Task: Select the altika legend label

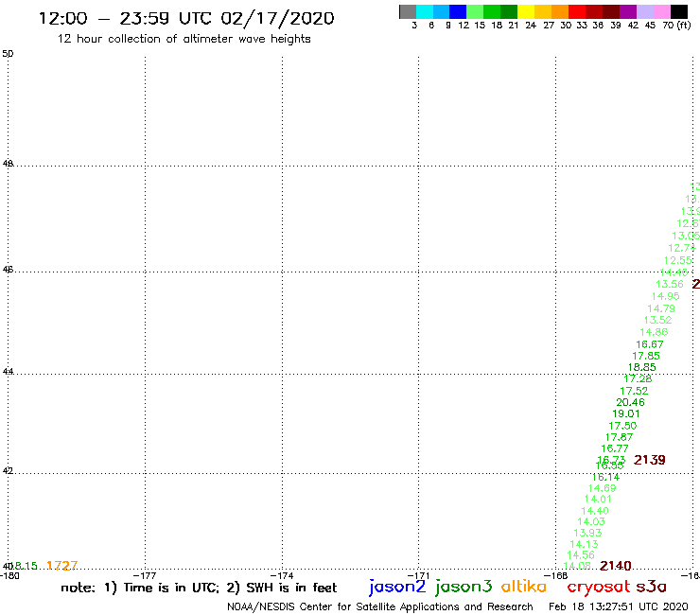Action: (x=524, y=586)
